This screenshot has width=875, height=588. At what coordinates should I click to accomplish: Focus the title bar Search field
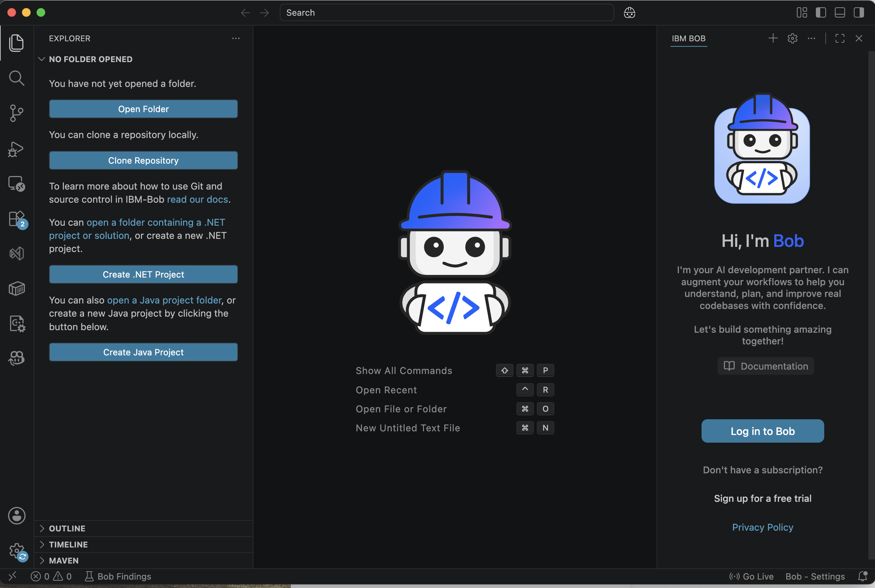click(x=447, y=13)
